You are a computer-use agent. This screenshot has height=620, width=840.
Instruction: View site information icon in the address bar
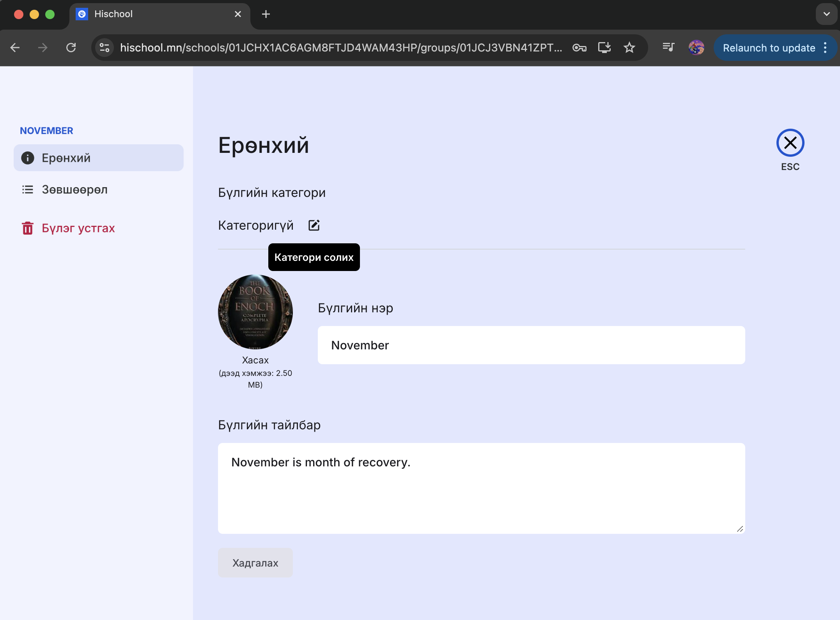pyautogui.click(x=105, y=48)
